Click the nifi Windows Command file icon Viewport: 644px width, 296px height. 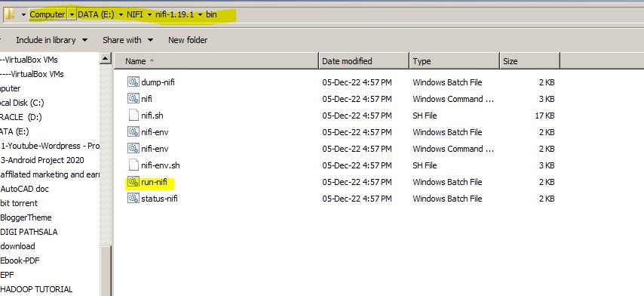(x=133, y=99)
